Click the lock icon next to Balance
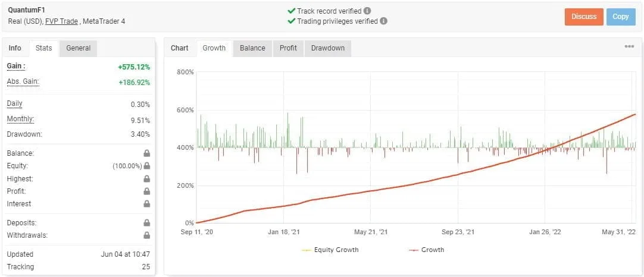Viewport: 644px width, 277px height. pos(146,153)
